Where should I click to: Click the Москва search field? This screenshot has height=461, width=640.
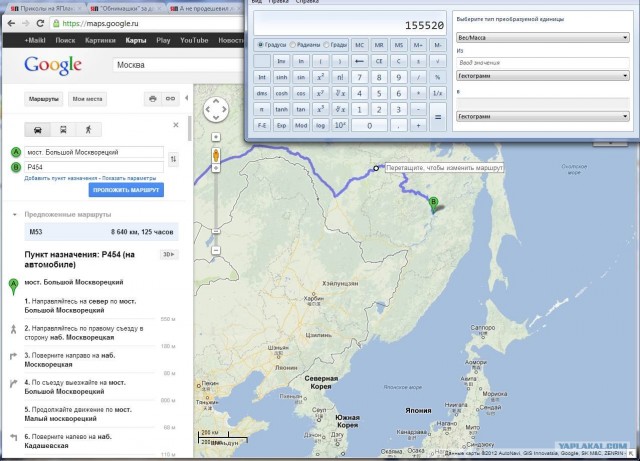pyautogui.click(x=178, y=65)
